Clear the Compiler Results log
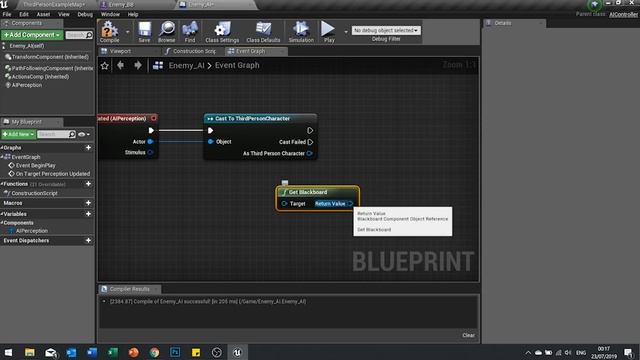Screen dimensions: 640x360 [x=468, y=335]
